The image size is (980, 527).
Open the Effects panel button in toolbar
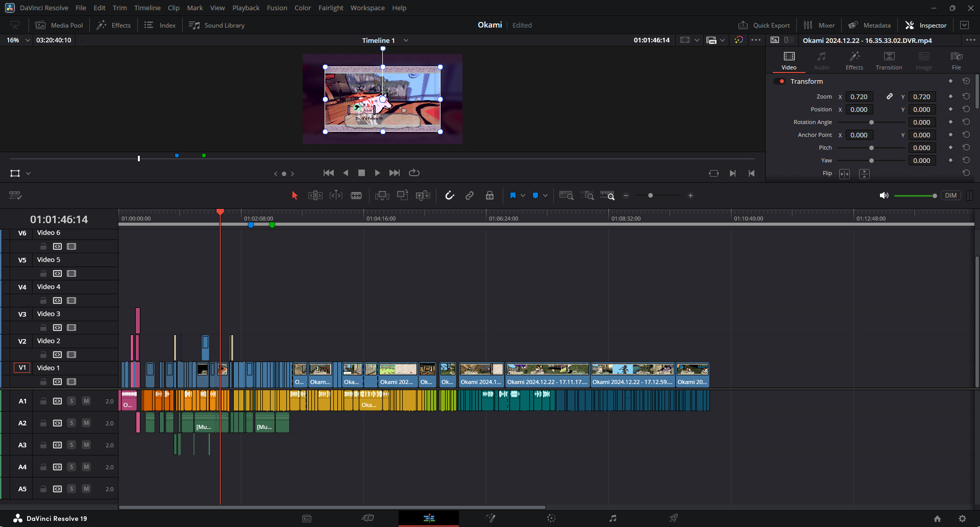[x=114, y=25]
